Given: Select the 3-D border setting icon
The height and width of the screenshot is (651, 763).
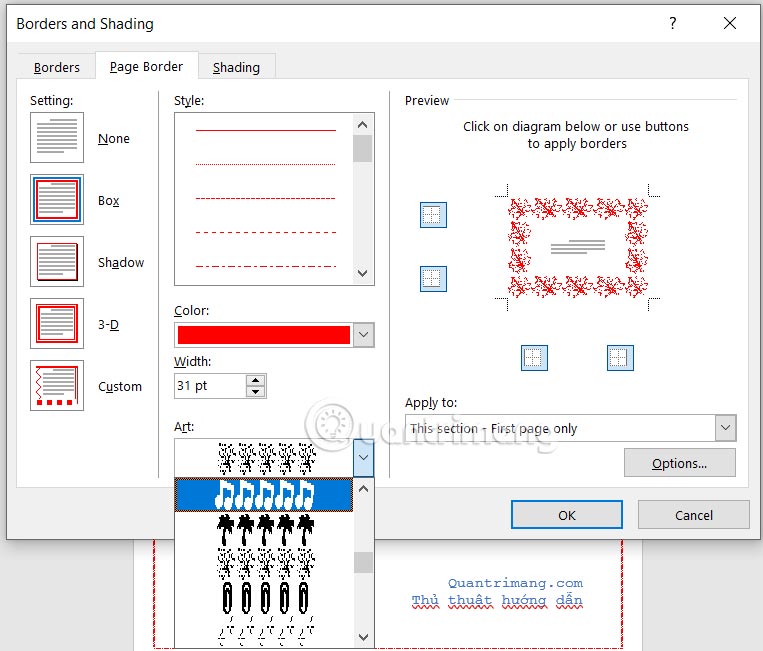Looking at the screenshot, I should pyautogui.click(x=57, y=324).
